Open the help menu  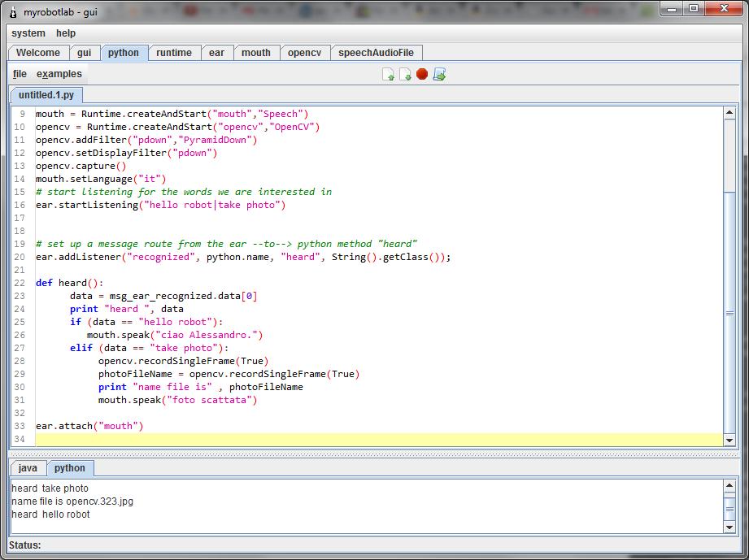tap(66, 33)
